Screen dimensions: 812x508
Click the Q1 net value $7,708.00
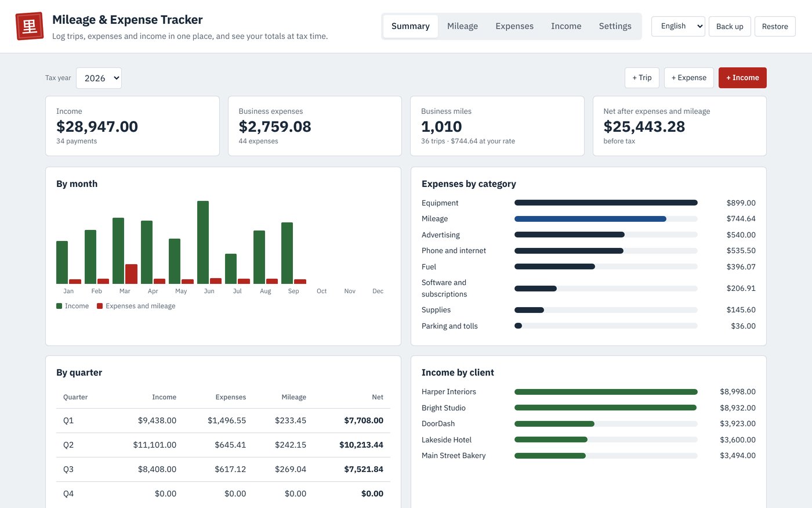pos(364,420)
